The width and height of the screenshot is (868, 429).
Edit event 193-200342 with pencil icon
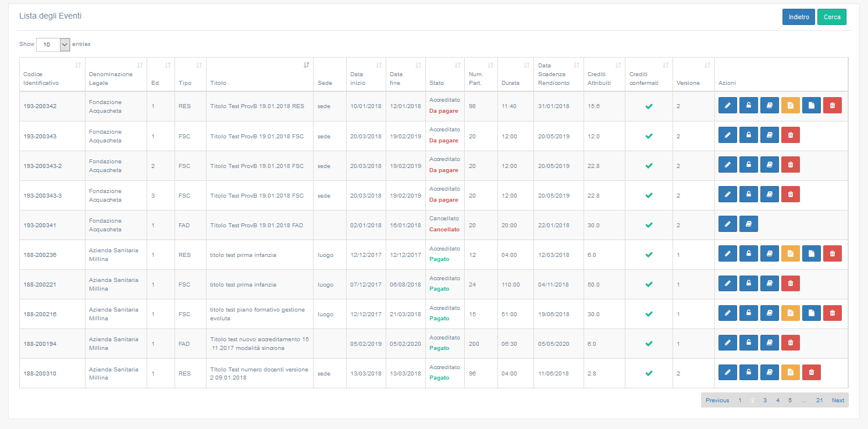click(728, 105)
